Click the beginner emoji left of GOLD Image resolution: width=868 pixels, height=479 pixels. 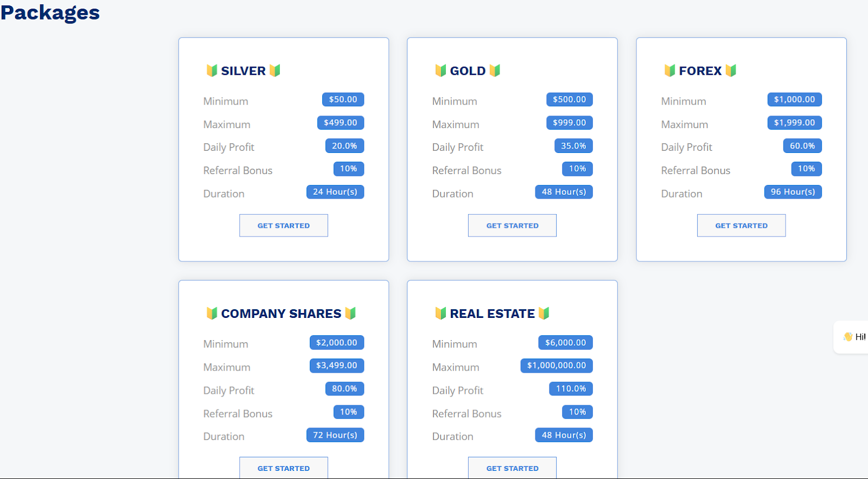click(441, 71)
